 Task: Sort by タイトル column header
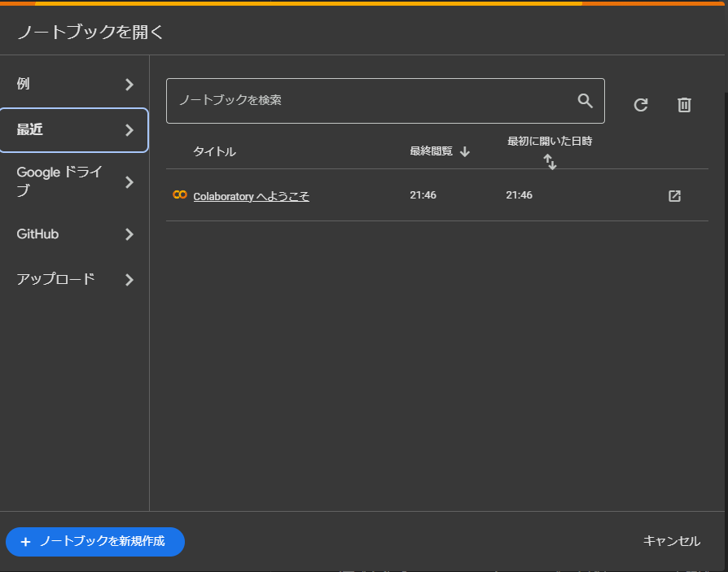[214, 151]
